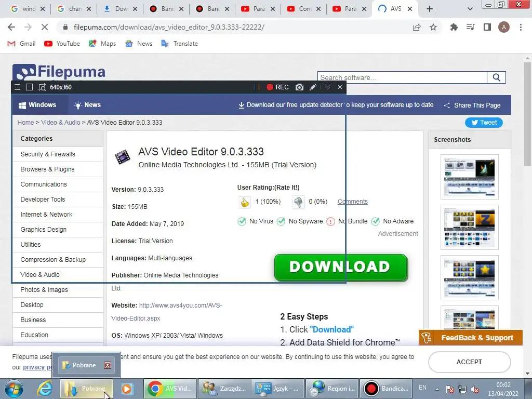Open the Education category
The image size is (532, 399).
tap(58, 335)
